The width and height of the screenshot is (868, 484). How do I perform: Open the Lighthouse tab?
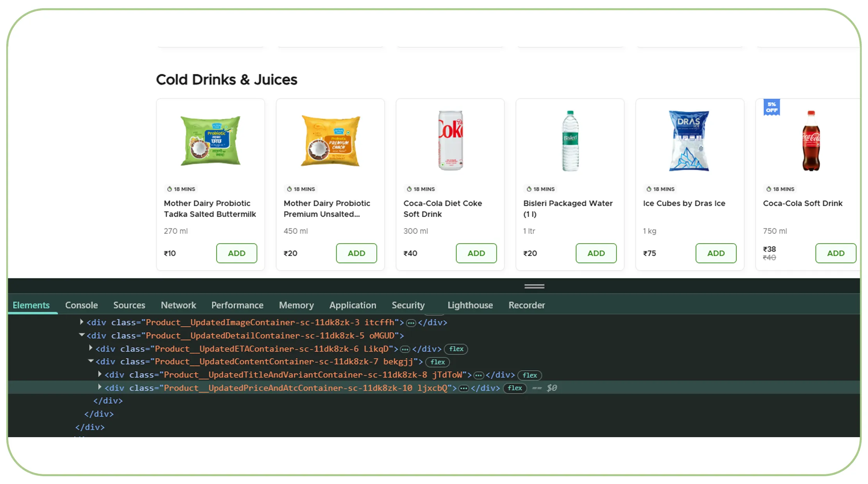click(470, 305)
